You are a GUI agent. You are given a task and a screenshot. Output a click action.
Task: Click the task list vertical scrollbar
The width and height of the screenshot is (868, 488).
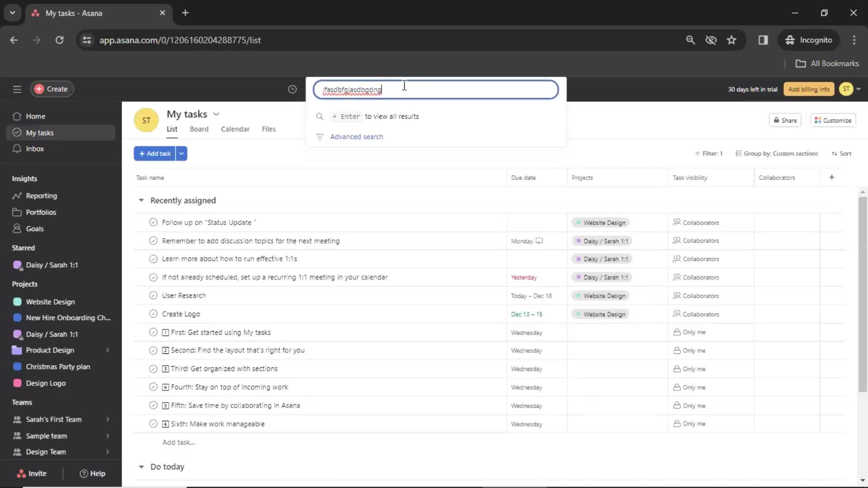863,294
